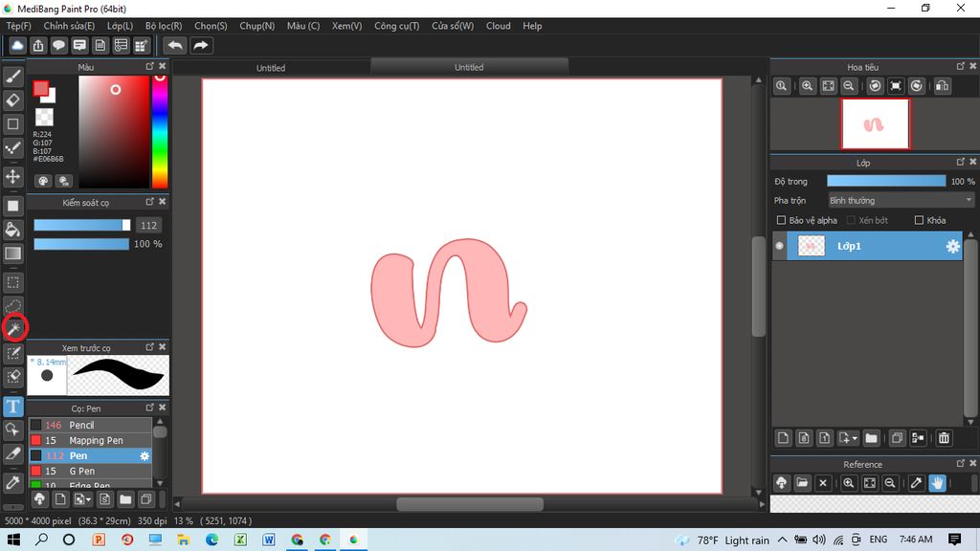Open Công cụ(T) menu

(397, 26)
